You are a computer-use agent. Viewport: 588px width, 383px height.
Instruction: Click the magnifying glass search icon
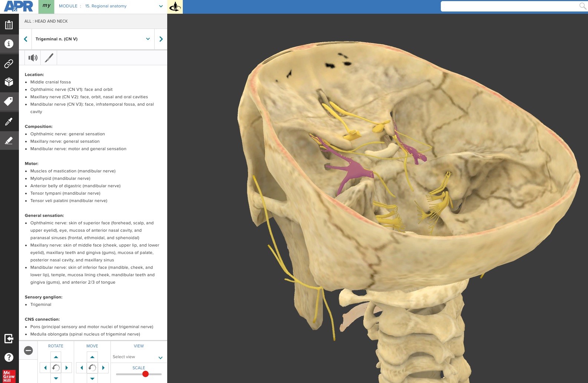coord(583,6)
